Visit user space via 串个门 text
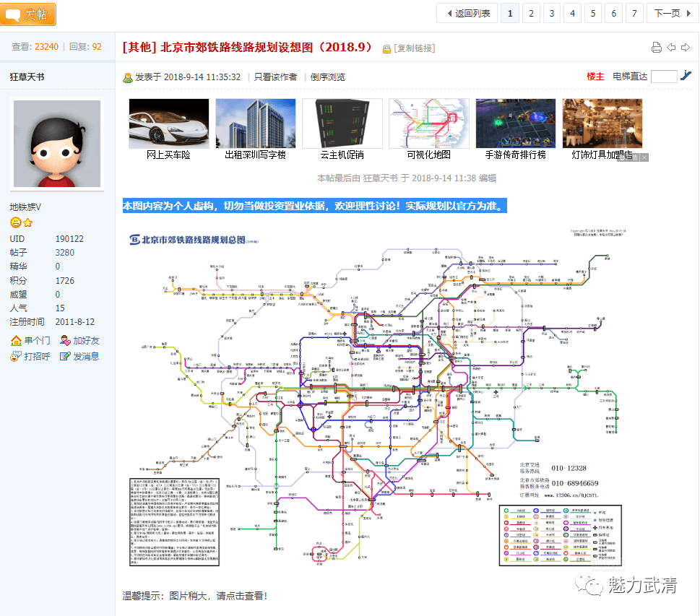The image size is (700, 616). click(x=37, y=341)
